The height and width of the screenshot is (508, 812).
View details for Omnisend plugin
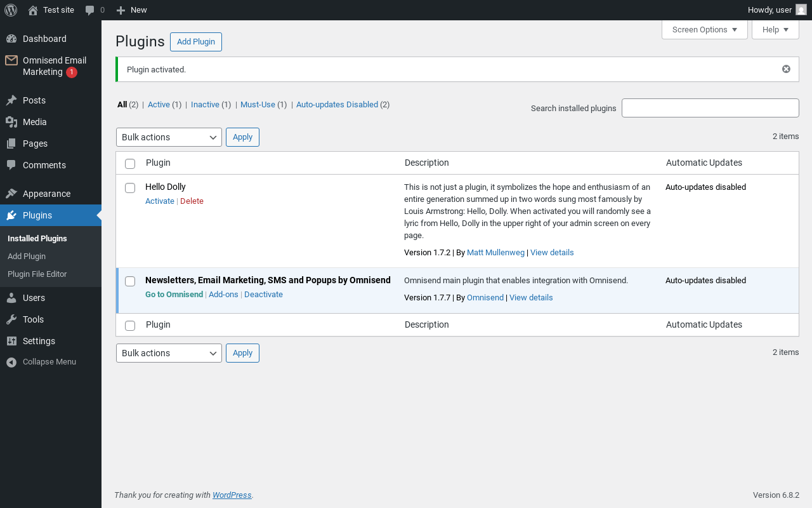tap(531, 298)
